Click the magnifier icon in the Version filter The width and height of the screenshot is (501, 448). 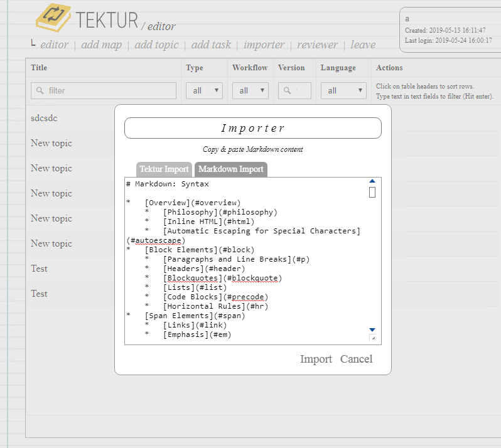click(286, 90)
